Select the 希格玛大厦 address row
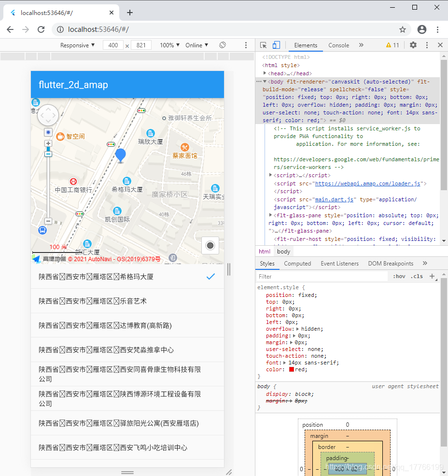 pyautogui.click(x=127, y=277)
